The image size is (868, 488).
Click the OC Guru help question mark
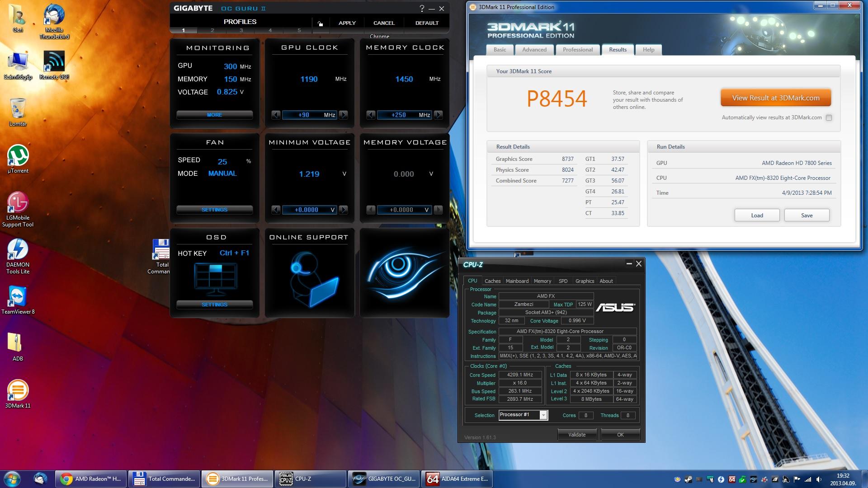[422, 8]
